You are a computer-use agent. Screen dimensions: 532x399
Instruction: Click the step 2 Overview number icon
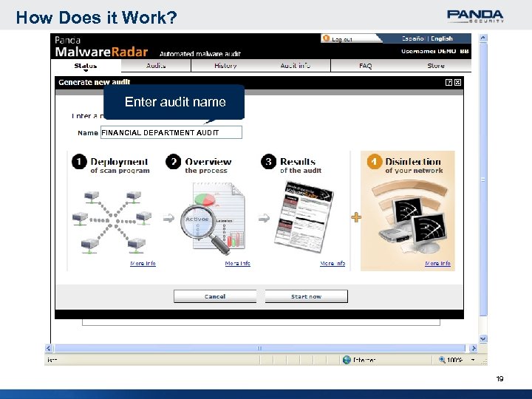pyautogui.click(x=174, y=162)
